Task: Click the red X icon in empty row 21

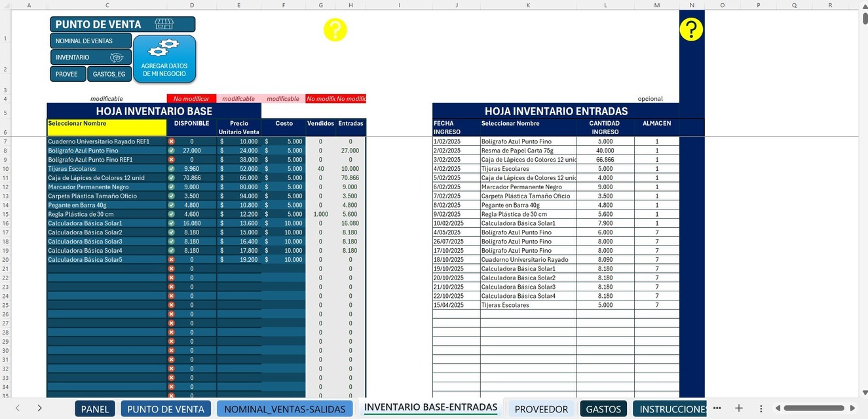Action: pyautogui.click(x=172, y=268)
